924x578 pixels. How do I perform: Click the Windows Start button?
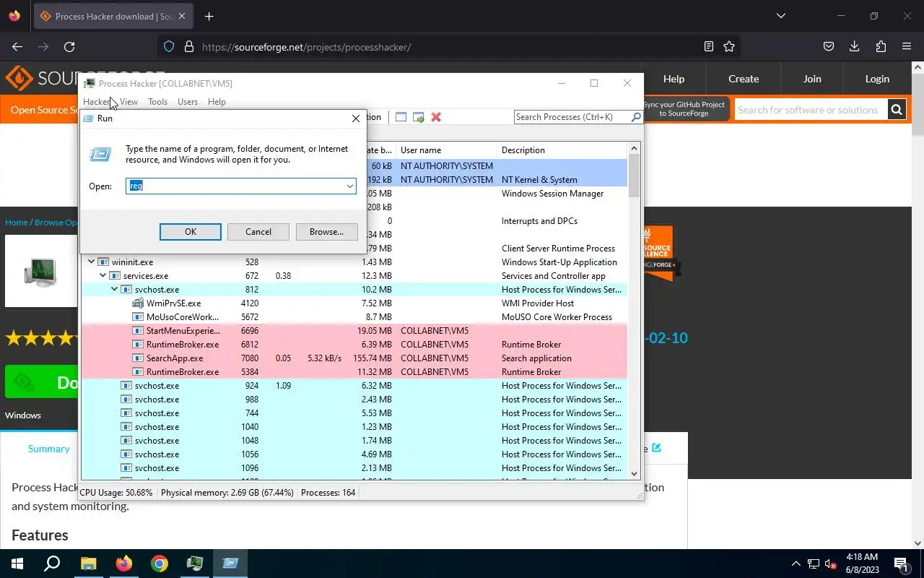pyautogui.click(x=17, y=564)
